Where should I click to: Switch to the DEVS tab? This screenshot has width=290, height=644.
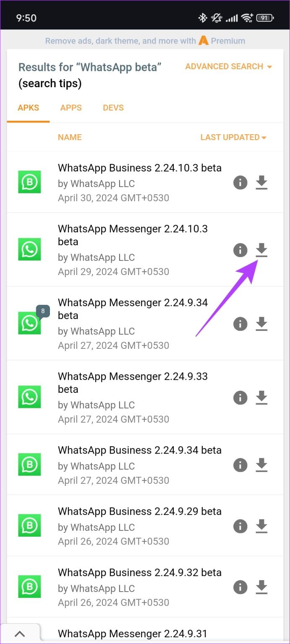[x=113, y=108]
